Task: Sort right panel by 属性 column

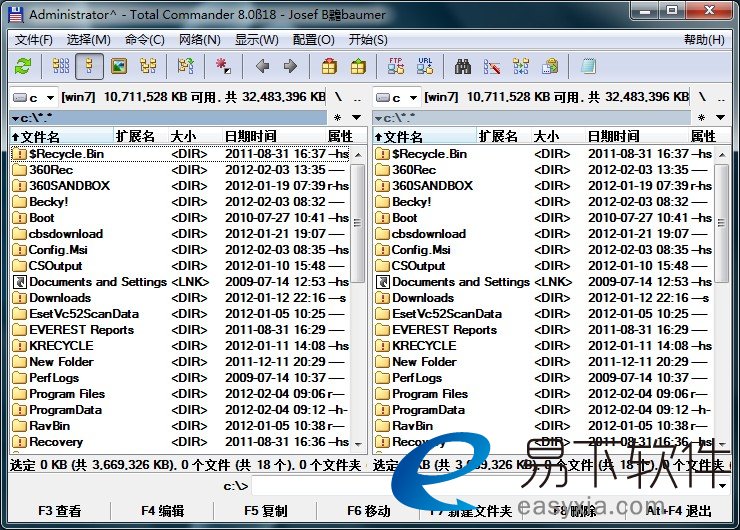Action: click(709, 137)
